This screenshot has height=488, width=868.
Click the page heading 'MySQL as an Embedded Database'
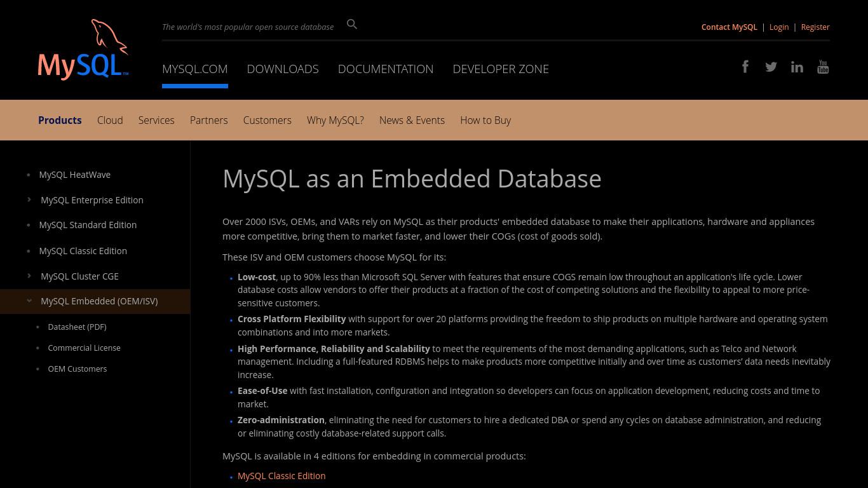pyautogui.click(x=412, y=179)
